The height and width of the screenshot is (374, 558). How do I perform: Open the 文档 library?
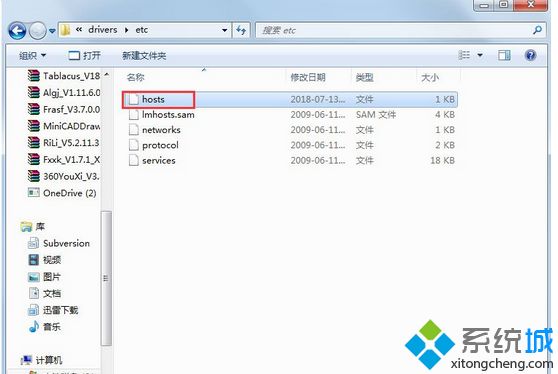tap(52, 293)
